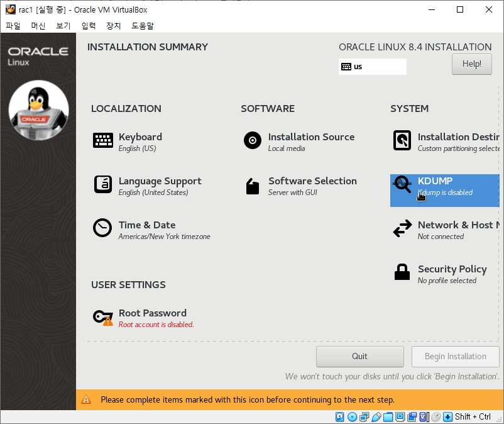Open Installation Source disc icon
The width and height of the screenshot is (504, 424).
[x=253, y=140]
